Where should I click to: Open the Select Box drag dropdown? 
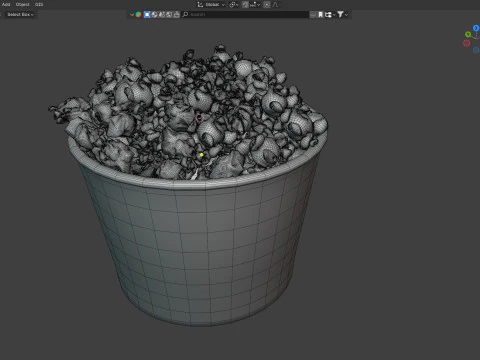pyautogui.click(x=20, y=14)
